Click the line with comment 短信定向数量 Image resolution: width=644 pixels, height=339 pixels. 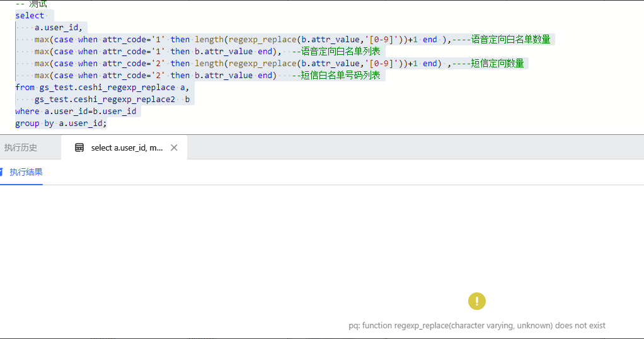[x=279, y=63]
